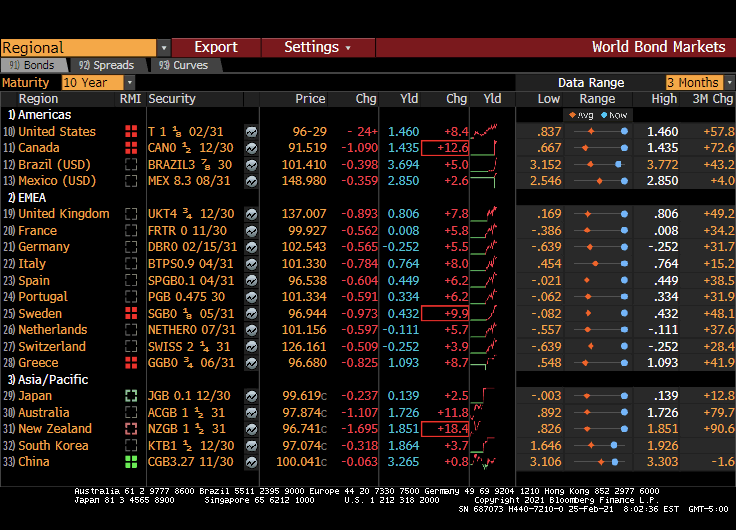Switch to the Spreads tab

(x=107, y=65)
